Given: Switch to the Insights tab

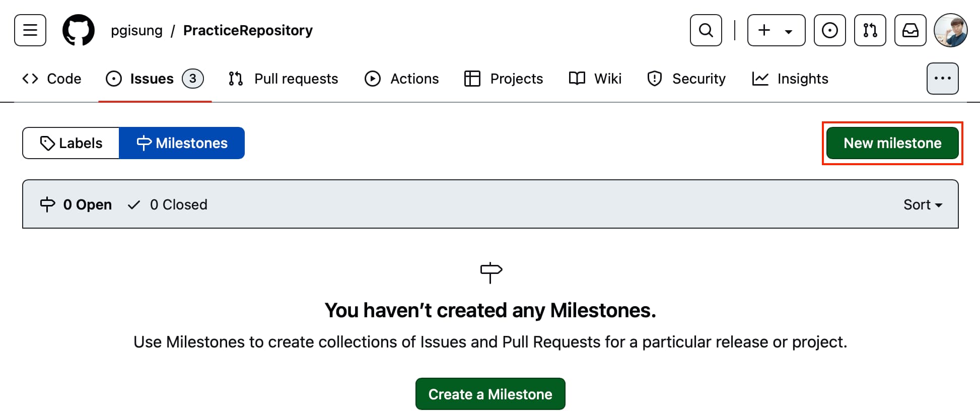Looking at the screenshot, I should pyautogui.click(x=790, y=79).
